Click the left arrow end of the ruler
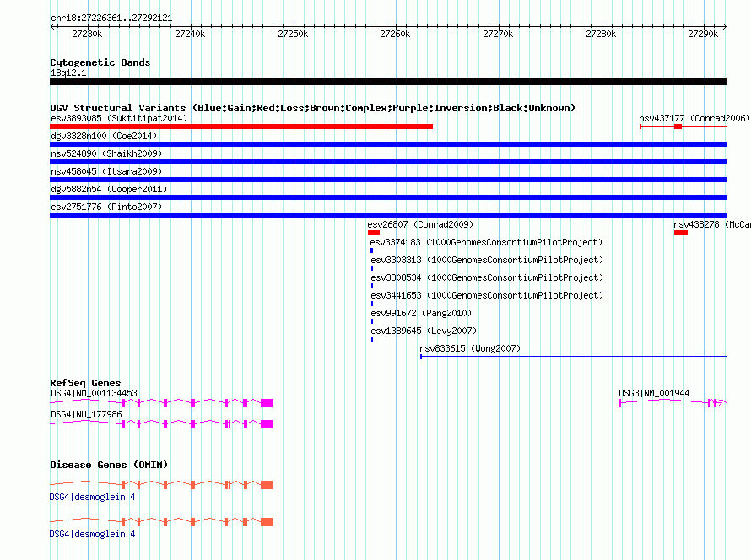Viewport: 751px width, 560px height. coord(52,26)
